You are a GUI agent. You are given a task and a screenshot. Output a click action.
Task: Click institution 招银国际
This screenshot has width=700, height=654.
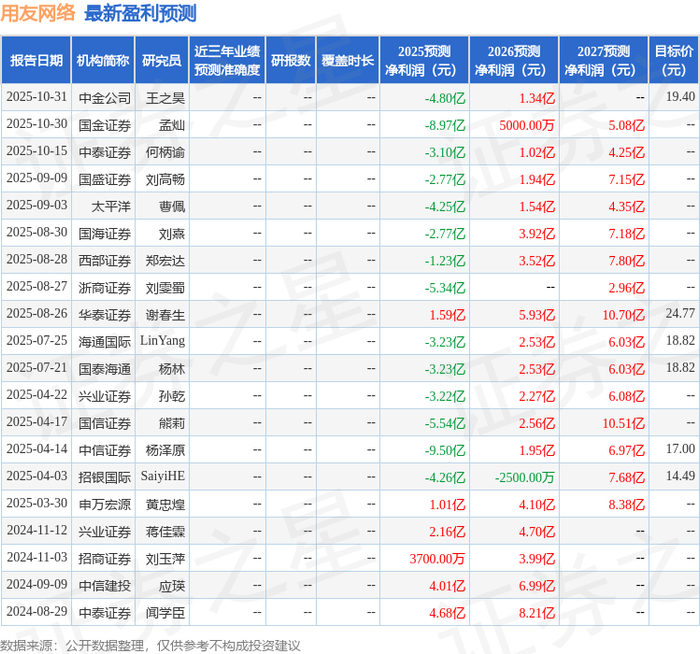coord(104,478)
